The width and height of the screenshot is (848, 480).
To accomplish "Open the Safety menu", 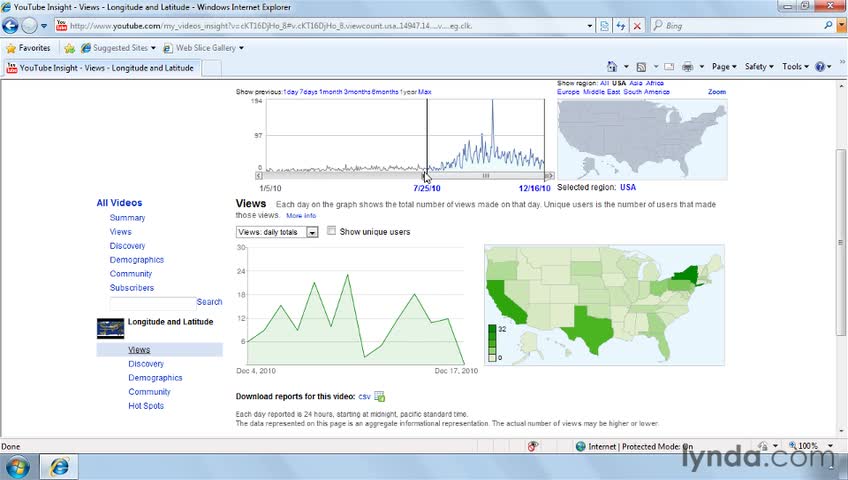I will [759, 66].
